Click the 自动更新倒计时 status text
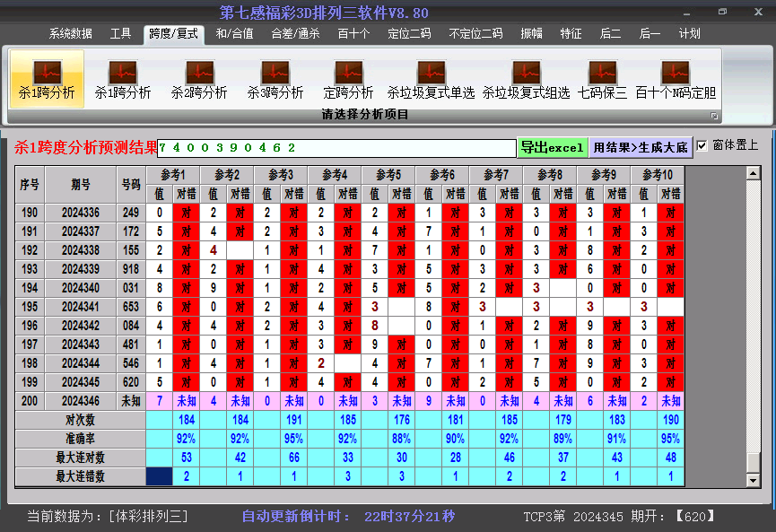This screenshot has width=776, height=532. (x=296, y=517)
